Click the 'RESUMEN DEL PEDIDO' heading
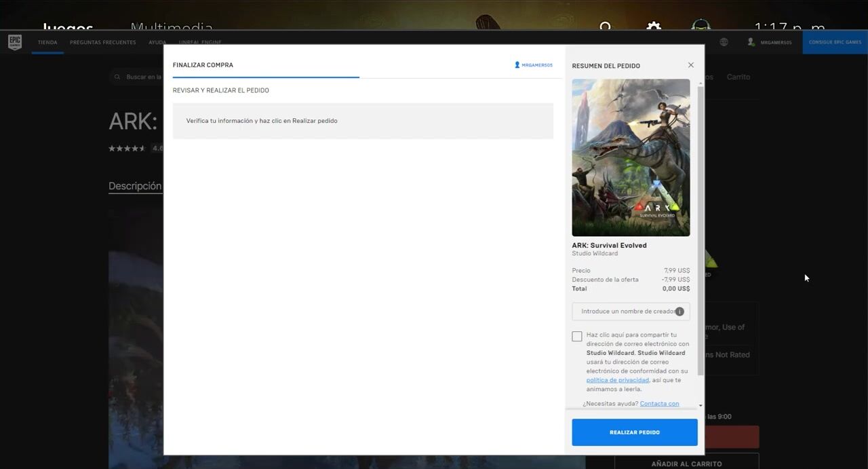Viewport: 868px width, 469px height. [606, 66]
